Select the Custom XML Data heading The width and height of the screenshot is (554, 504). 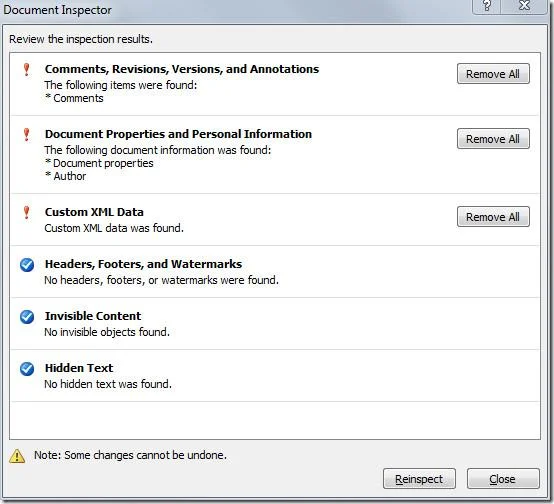pos(94,212)
